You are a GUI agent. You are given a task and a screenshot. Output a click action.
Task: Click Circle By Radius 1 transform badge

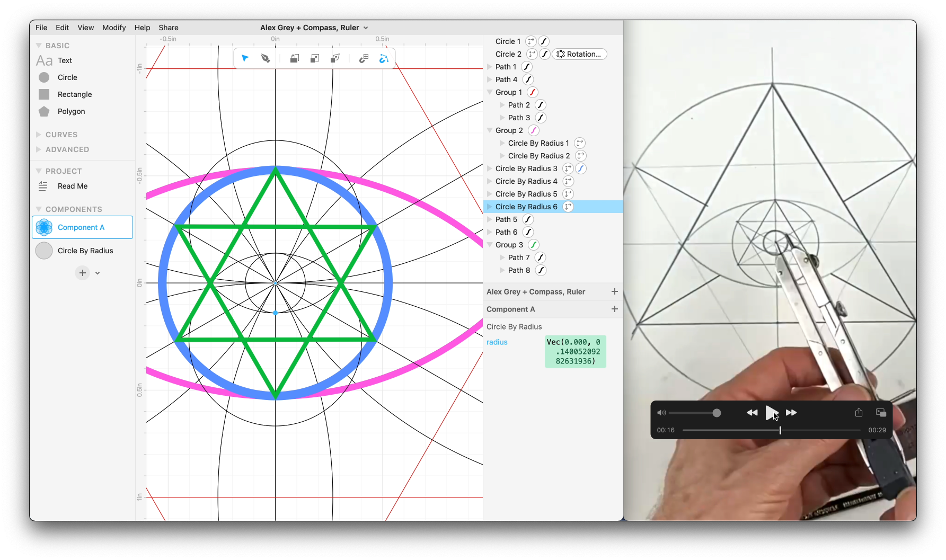click(580, 143)
